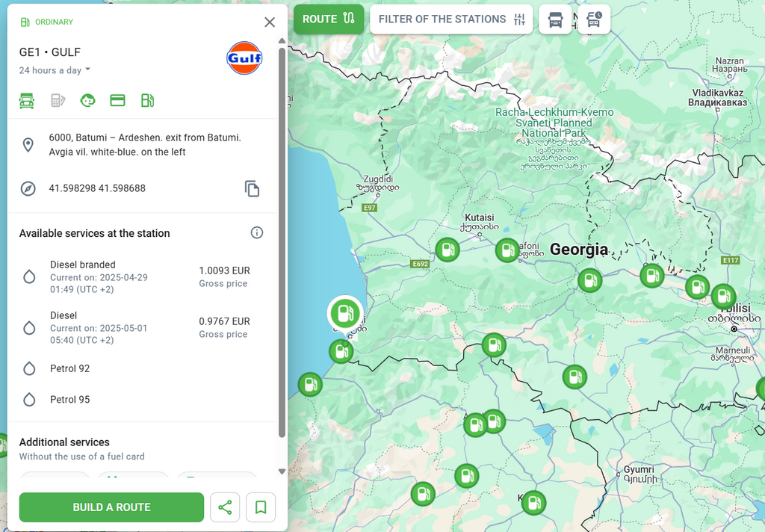The width and height of the screenshot is (765, 532).
Task: Click the truck with clock icon button
Action: 594,19
